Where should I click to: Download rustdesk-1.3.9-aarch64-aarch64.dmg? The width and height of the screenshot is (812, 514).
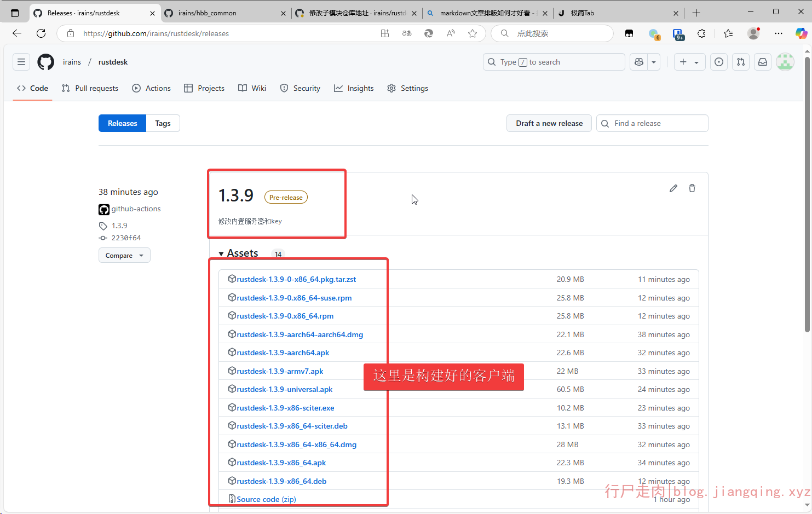(x=300, y=334)
